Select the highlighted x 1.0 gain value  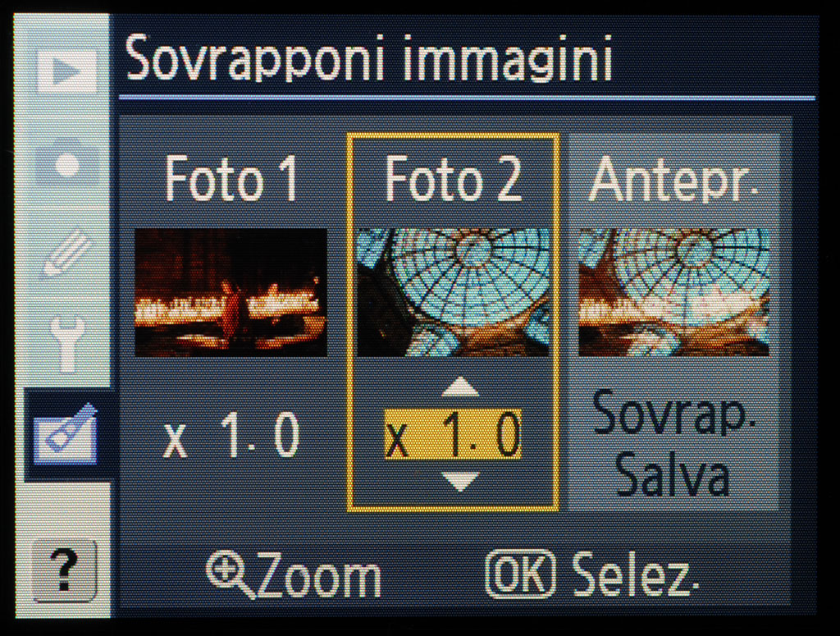[453, 435]
